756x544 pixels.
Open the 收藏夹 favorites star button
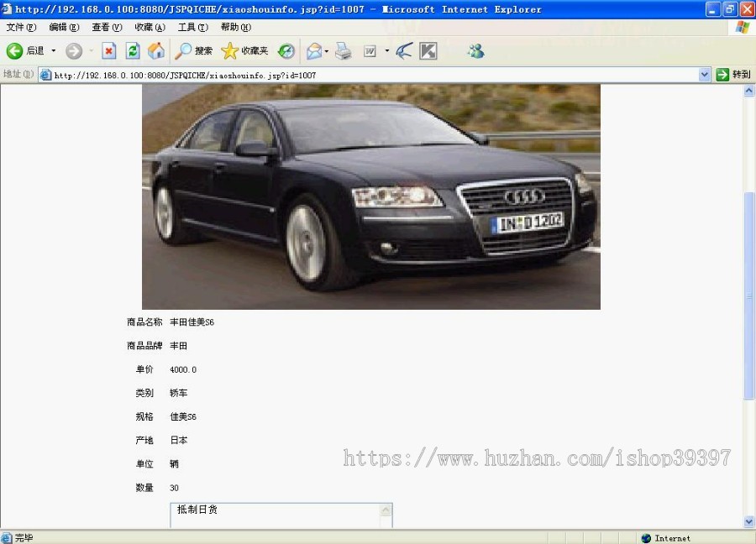click(244, 50)
